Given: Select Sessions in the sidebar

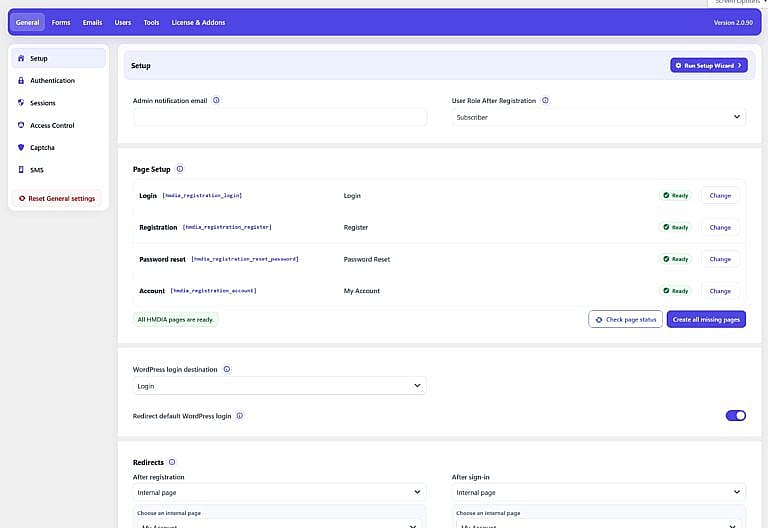Looking at the screenshot, I should click(58, 103).
